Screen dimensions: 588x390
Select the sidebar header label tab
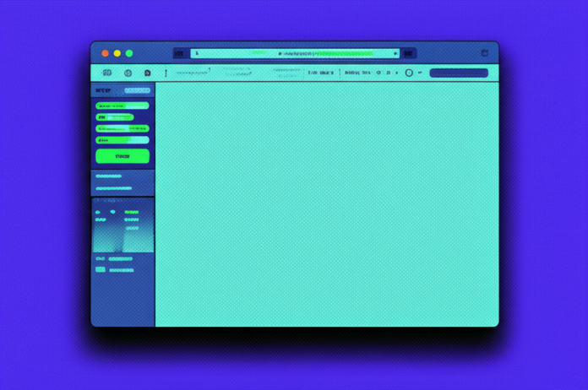103,90
